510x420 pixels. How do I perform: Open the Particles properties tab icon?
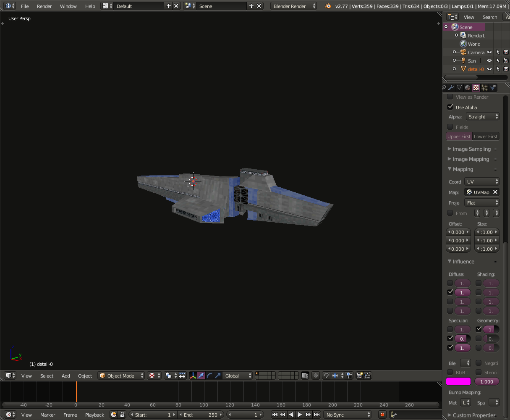(x=484, y=88)
